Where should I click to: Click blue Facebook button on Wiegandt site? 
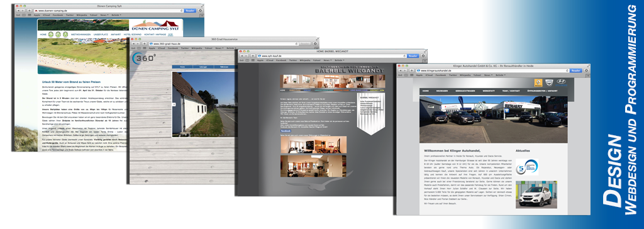point(286,131)
